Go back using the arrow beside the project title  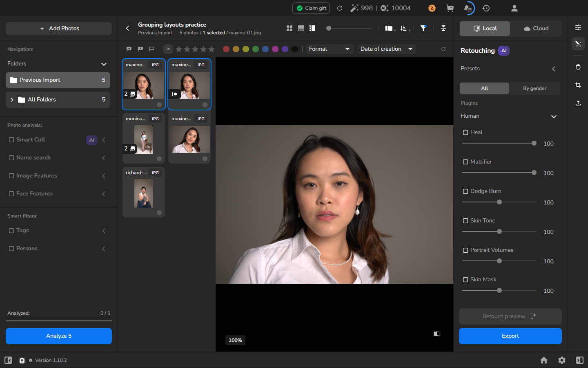127,28
